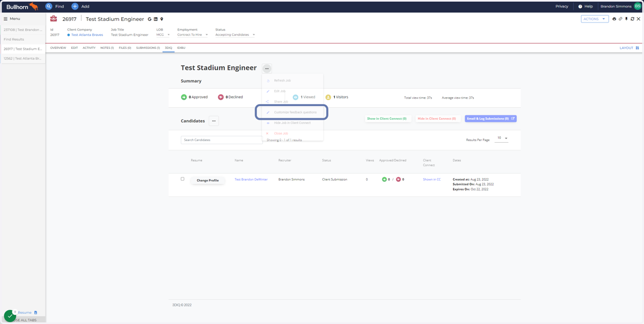Click the red decline icon in the candidate row

click(x=398, y=180)
